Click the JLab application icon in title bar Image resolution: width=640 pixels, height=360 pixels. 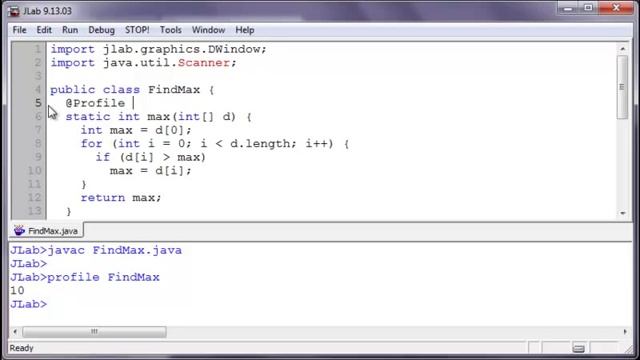[13, 11]
